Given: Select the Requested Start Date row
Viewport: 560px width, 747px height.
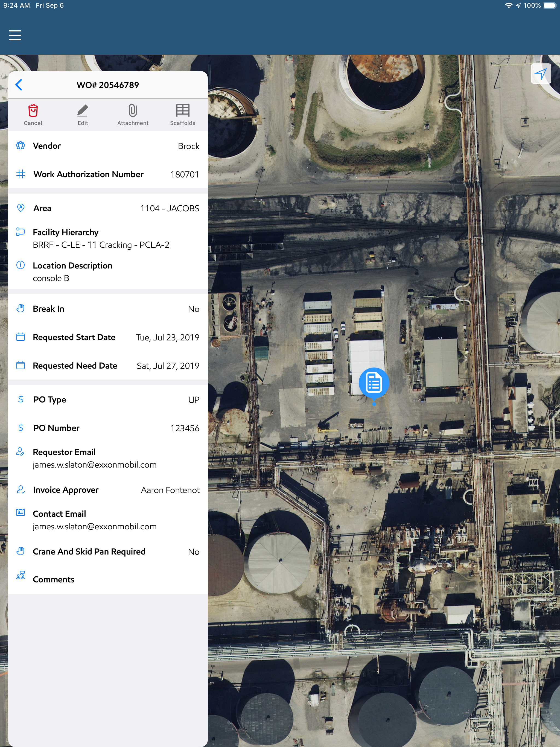Looking at the screenshot, I should [x=108, y=337].
